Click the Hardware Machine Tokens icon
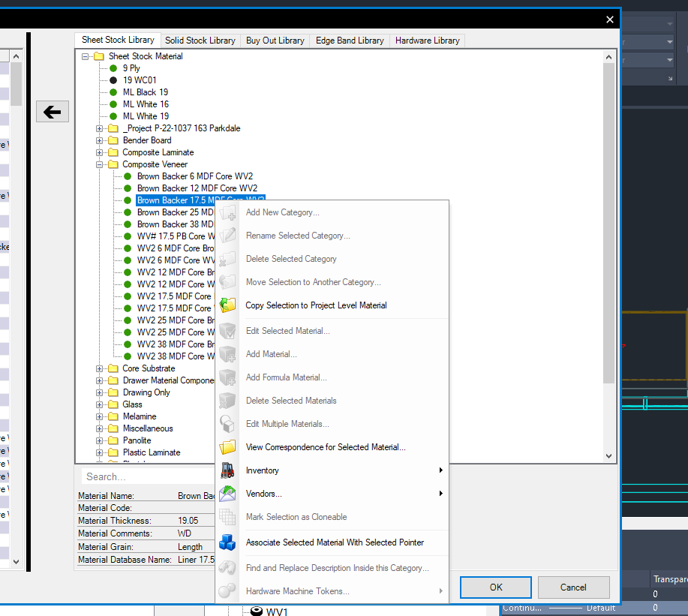 pyautogui.click(x=228, y=591)
